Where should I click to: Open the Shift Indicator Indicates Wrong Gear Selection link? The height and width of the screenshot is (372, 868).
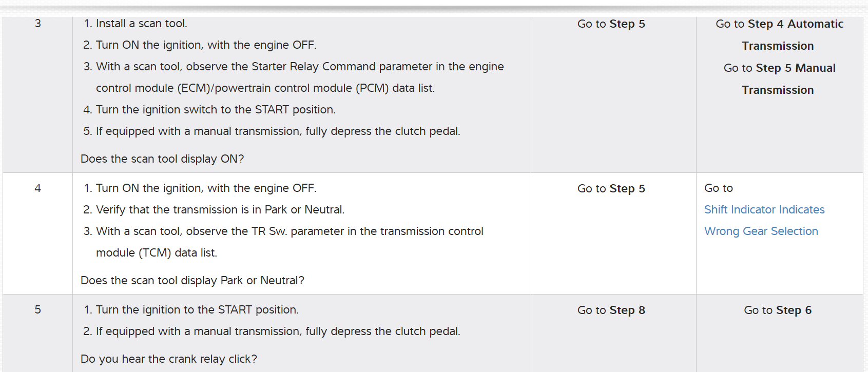tap(764, 210)
